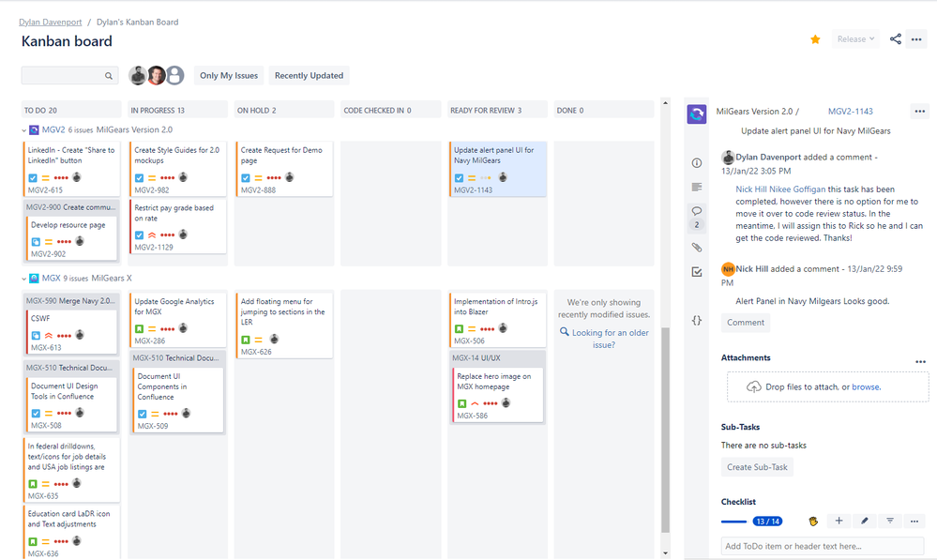Click task type checkbox on MGV2-982 card

pos(139,178)
